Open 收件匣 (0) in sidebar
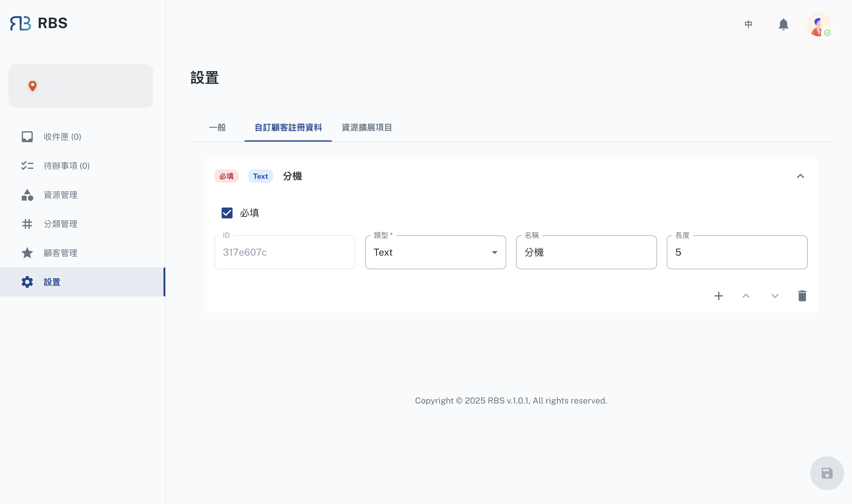This screenshot has width=852, height=504. click(x=62, y=136)
